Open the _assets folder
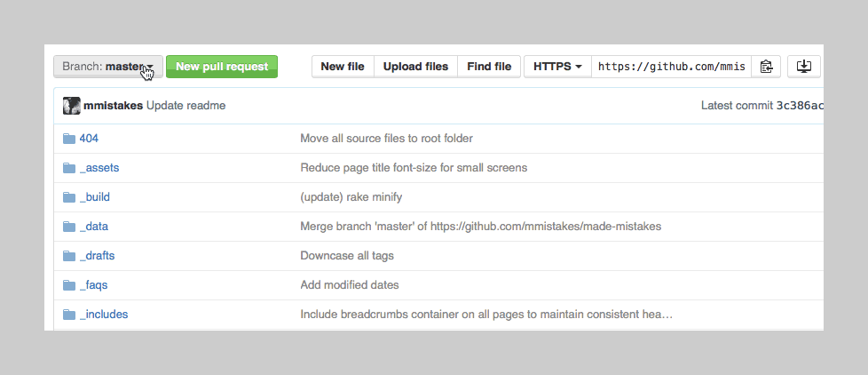Viewport: 868px width, 375px height. 99,168
